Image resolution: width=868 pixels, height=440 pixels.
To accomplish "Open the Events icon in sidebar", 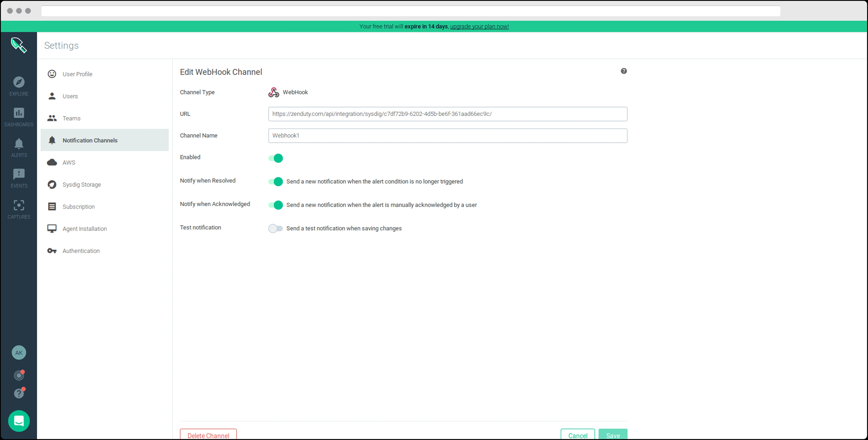I will coord(19,174).
